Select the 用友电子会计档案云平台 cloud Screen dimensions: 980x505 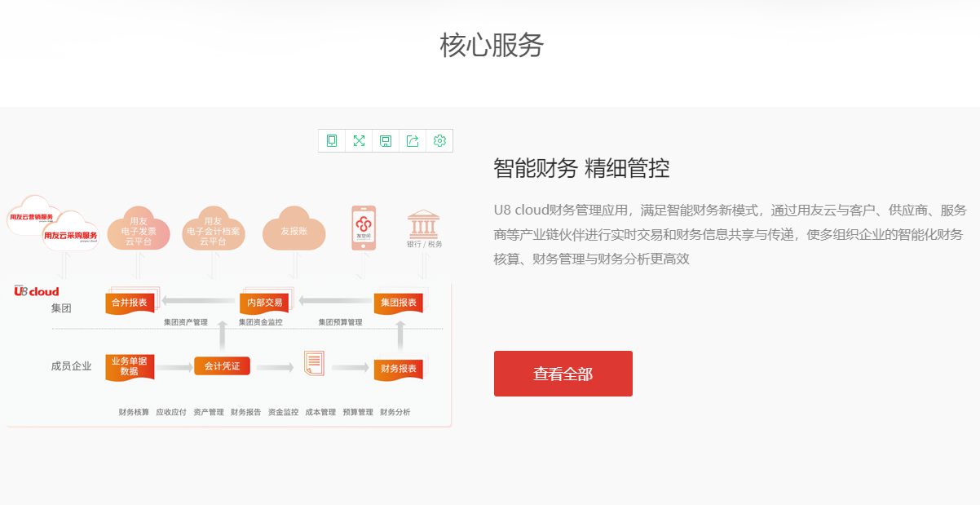coord(214,228)
